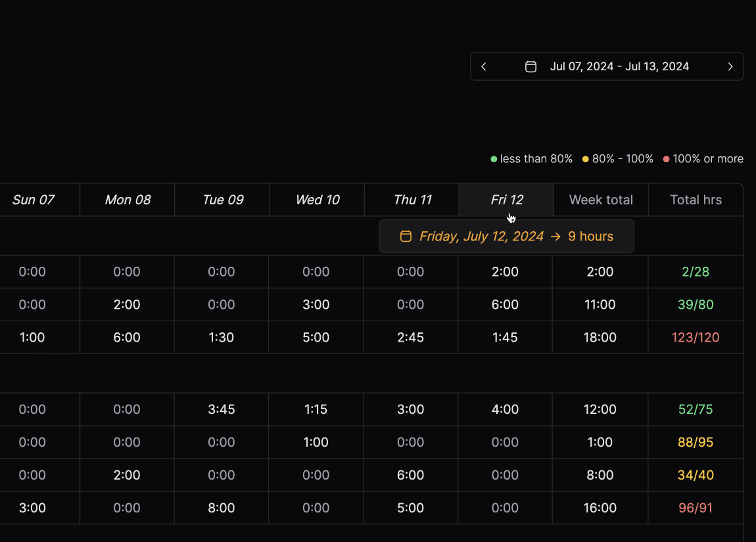Click Wednesday 5:00 cell in 123/120 row

[316, 337]
